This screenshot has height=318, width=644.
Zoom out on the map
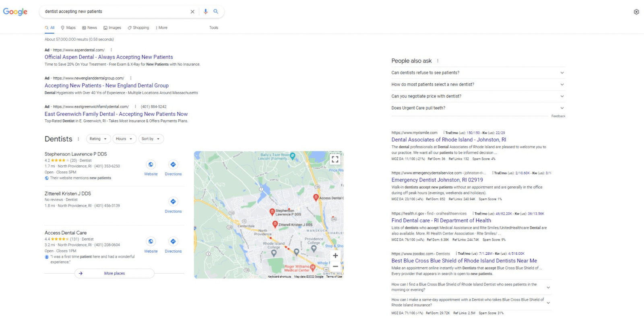coord(335,266)
